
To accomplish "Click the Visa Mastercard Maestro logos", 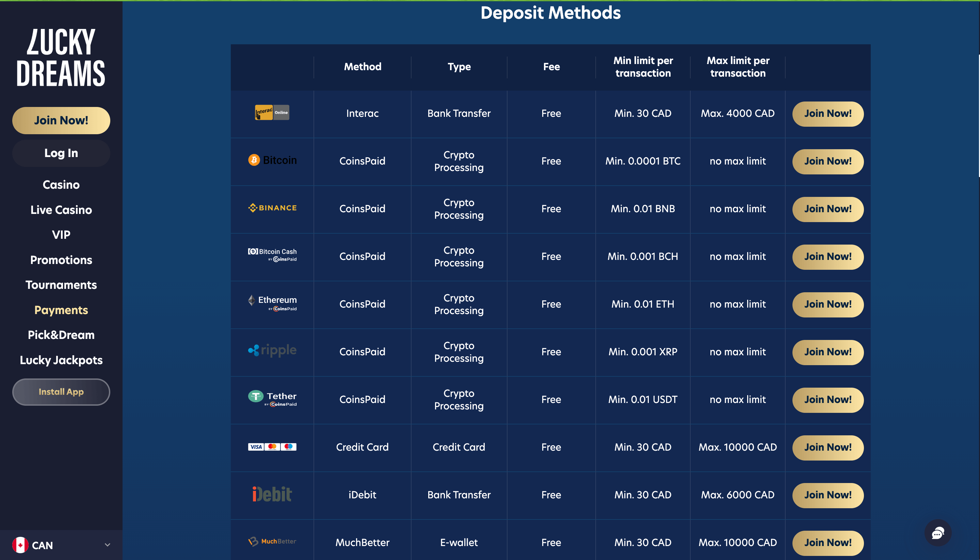I will coord(272,447).
